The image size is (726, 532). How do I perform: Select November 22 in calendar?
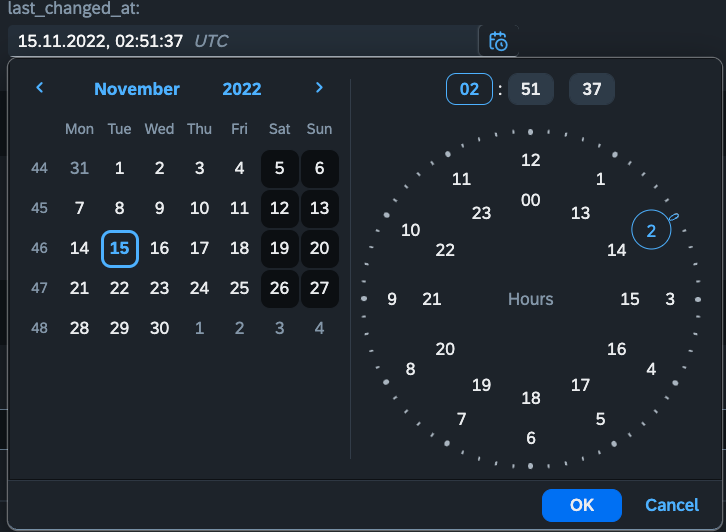(119, 288)
